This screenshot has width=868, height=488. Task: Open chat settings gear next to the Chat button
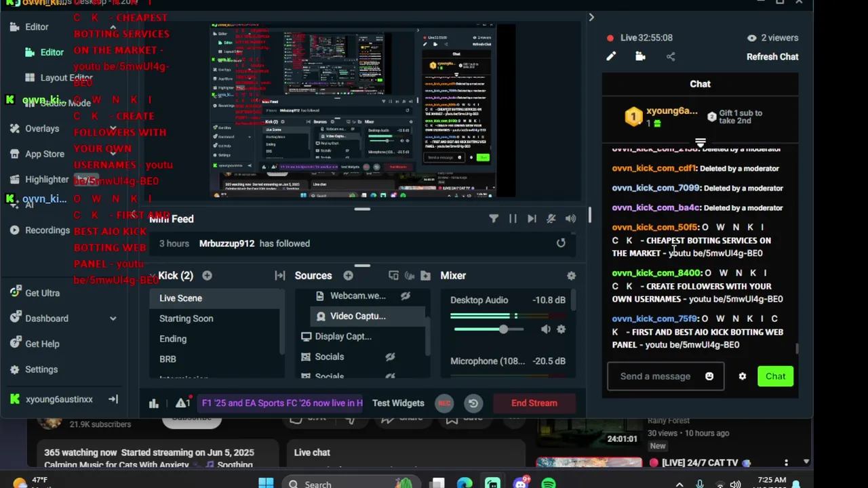[743, 376]
